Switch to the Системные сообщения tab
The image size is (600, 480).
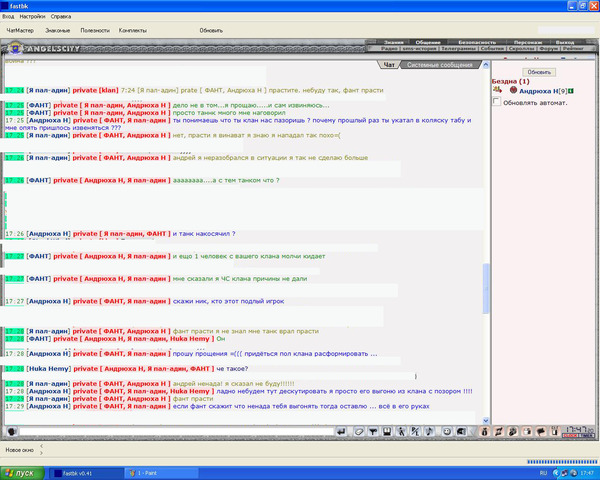(440, 65)
